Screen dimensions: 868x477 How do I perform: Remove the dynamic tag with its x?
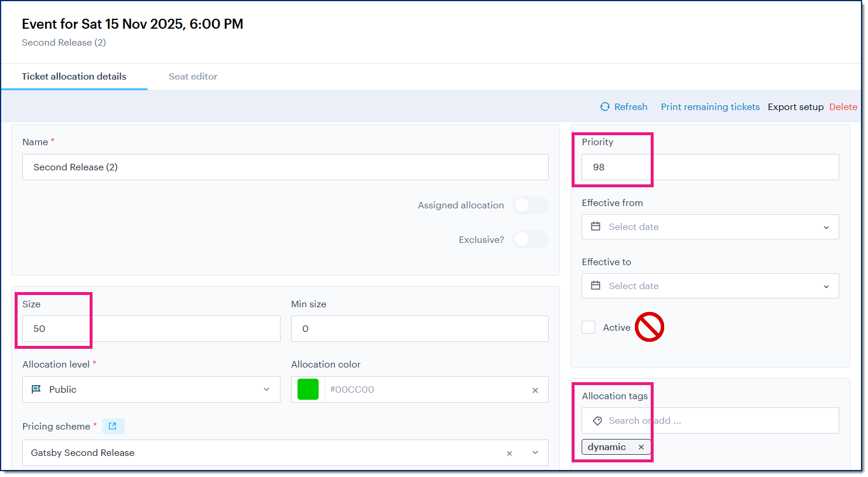pos(641,447)
